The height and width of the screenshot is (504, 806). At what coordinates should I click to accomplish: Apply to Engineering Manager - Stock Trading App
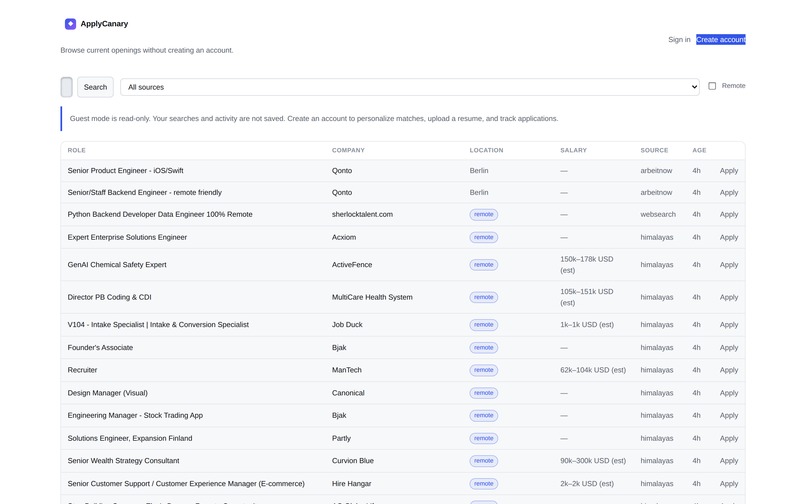pos(728,415)
